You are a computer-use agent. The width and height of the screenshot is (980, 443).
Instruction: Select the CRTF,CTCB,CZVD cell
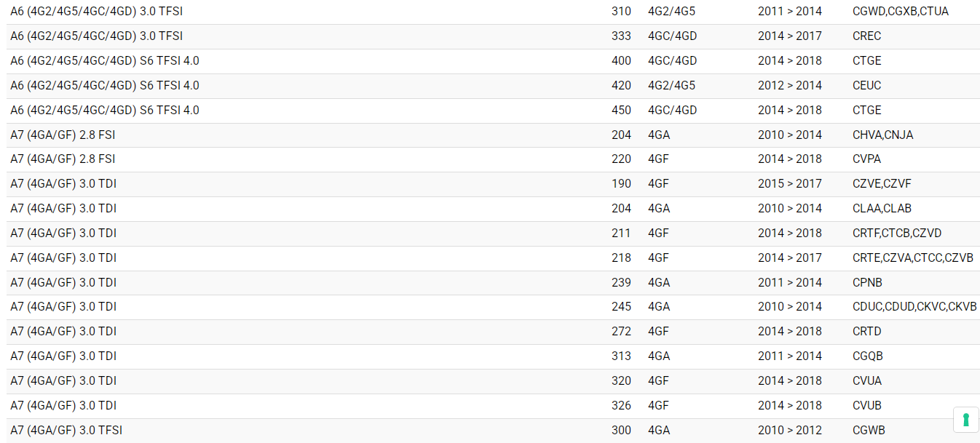pyautogui.click(x=896, y=234)
